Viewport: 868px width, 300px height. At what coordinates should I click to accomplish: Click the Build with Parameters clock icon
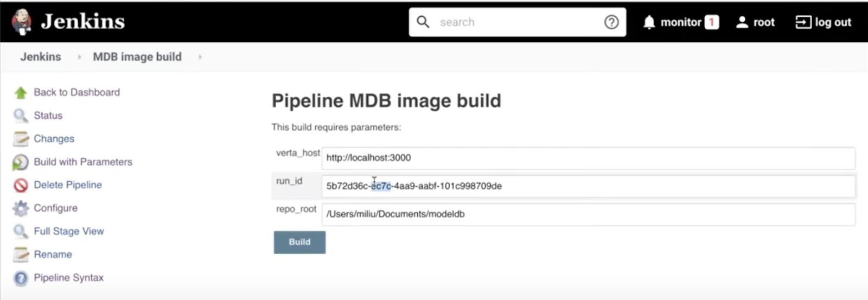21,162
